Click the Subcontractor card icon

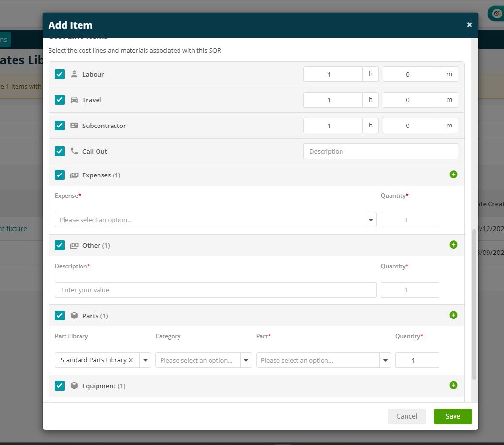[x=74, y=125]
